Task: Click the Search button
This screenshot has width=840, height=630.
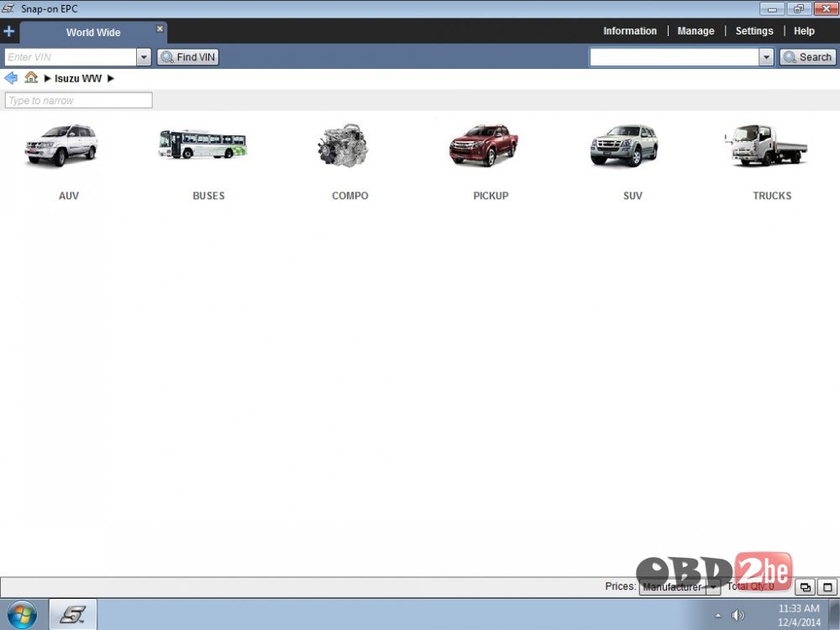Action: click(x=808, y=57)
